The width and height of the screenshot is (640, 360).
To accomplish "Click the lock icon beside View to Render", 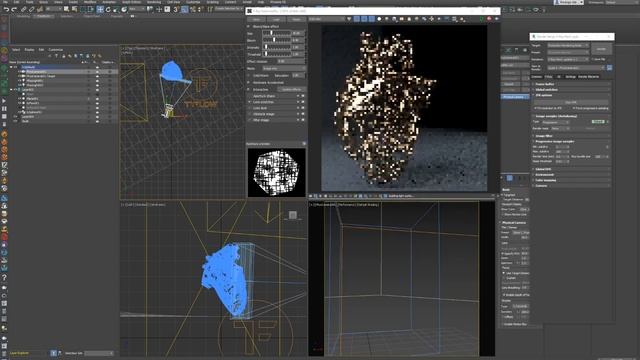I will (609, 68).
